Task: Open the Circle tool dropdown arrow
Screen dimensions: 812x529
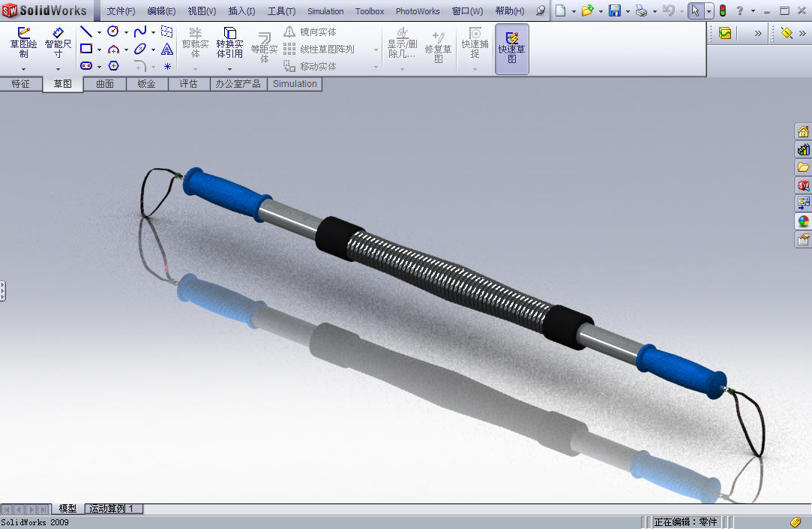Action: (x=126, y=33)
